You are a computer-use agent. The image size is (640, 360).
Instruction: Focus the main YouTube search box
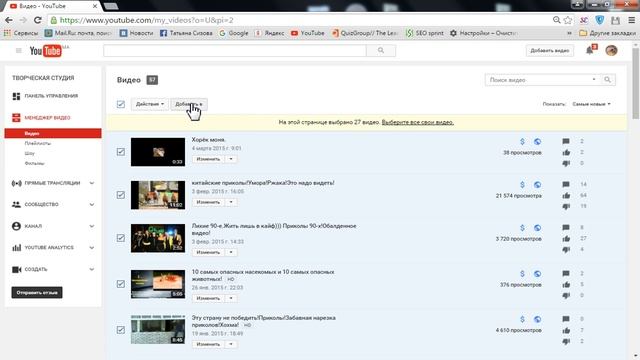(x=235, y=51)
